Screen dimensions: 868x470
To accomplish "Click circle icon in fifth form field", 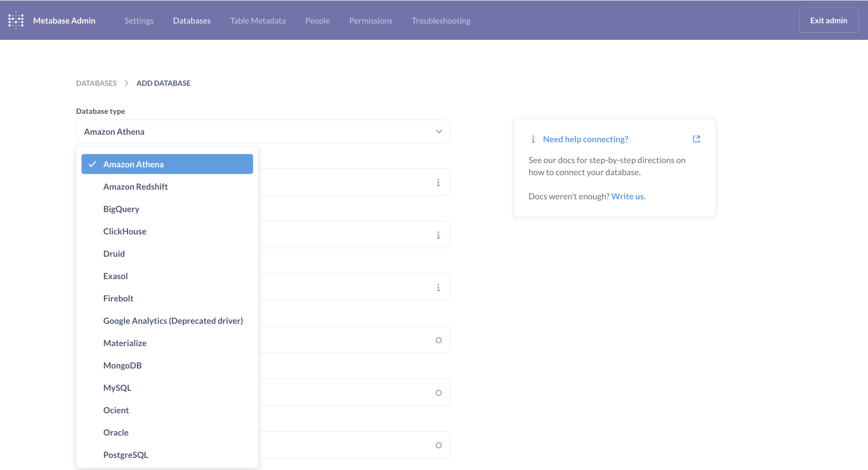I will 439,392.
